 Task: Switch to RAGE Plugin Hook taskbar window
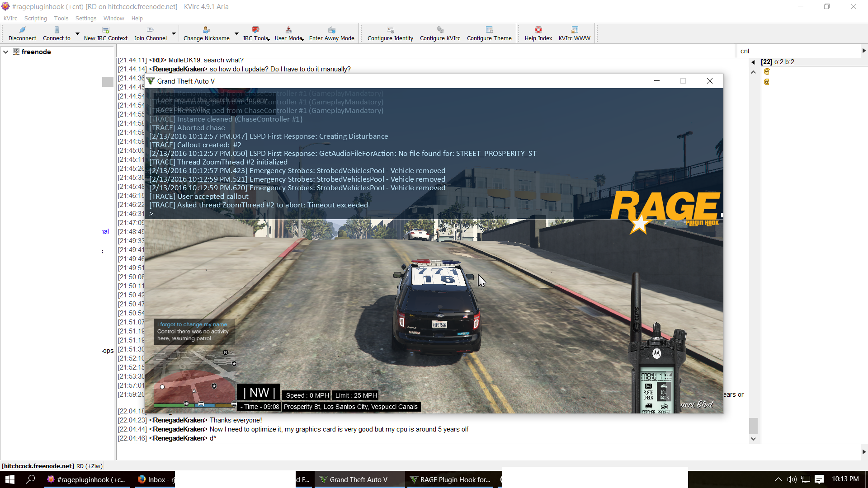click(452, 479)
